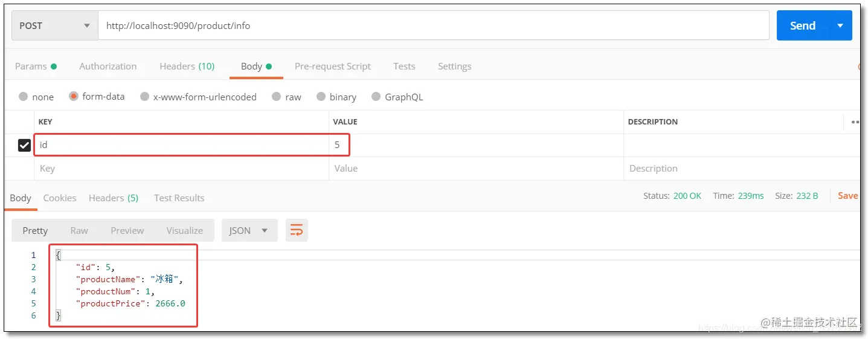Select the request Body tab
The width and height of the screenshot is (868, 339).
(x=256, y=66)
